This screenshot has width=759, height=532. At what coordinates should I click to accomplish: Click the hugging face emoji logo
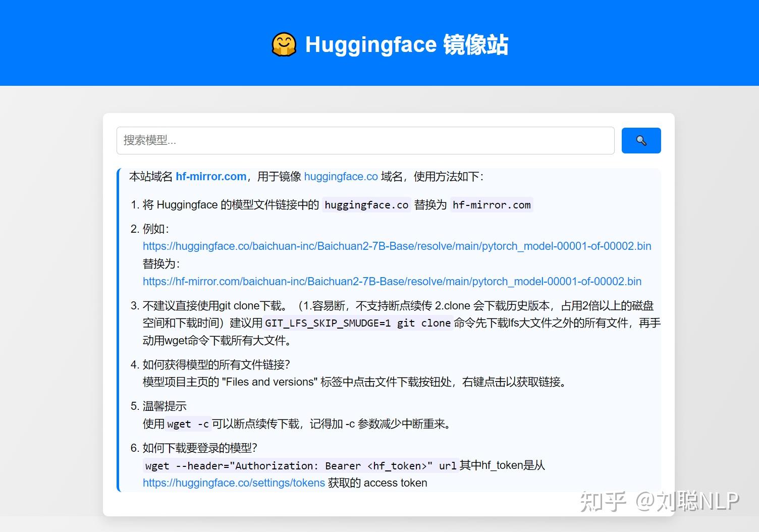tap(284, 44)
